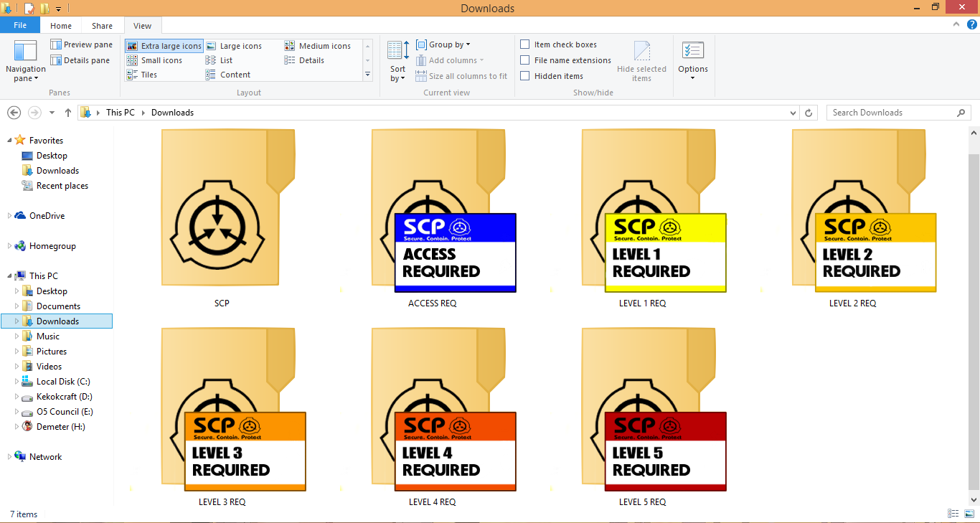Viewport: 980px width, 523px height.
Task: Select Large icons layout
Action: pos(234,46)
